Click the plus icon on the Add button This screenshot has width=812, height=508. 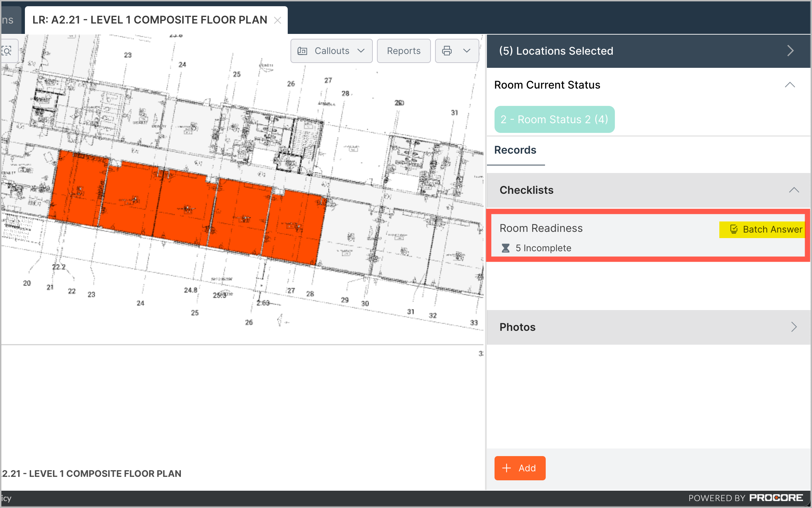click(506, 468)
